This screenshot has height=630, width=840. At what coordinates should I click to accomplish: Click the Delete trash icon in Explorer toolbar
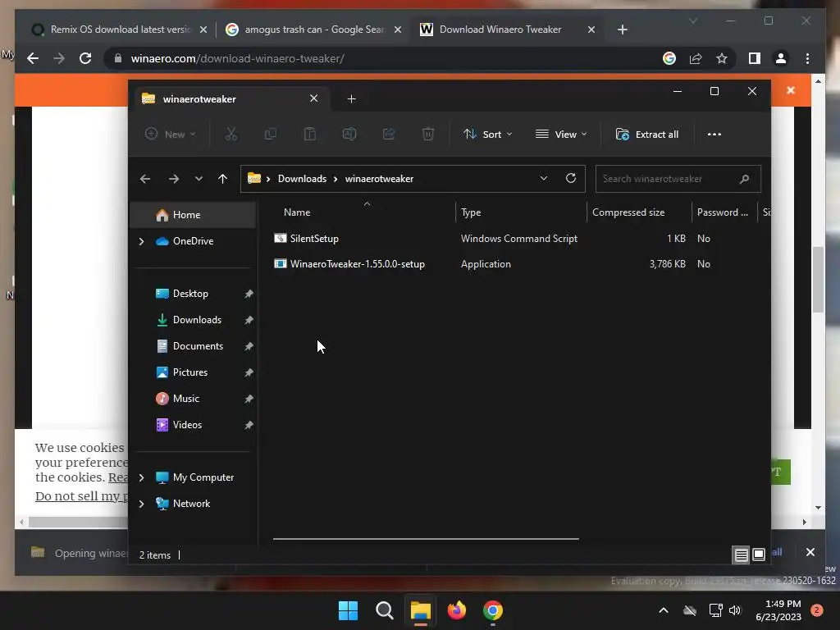427,134
